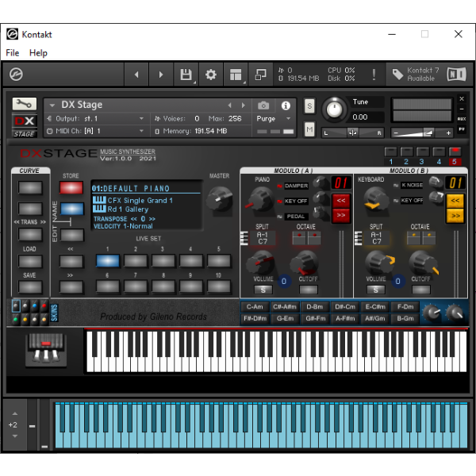
Task: Click Modulo B split keyboard icon
Action: (x=359, y=238)
